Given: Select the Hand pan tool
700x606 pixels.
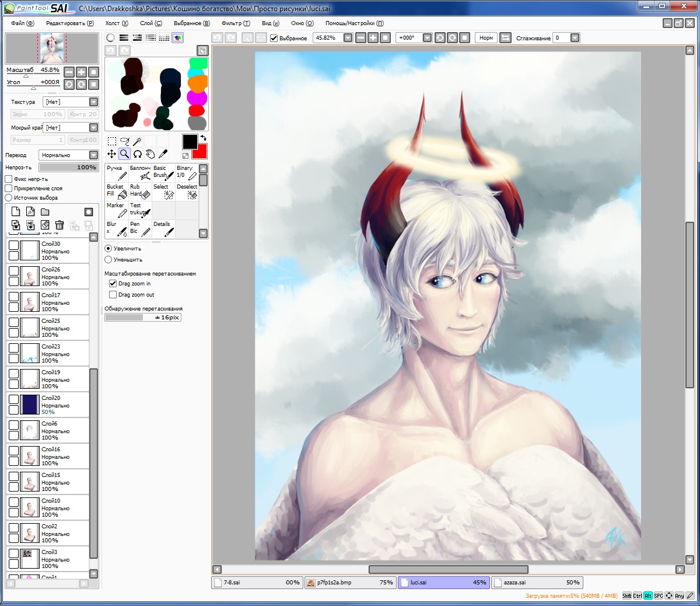Looking at the screenshot, I should coord(150,154).
